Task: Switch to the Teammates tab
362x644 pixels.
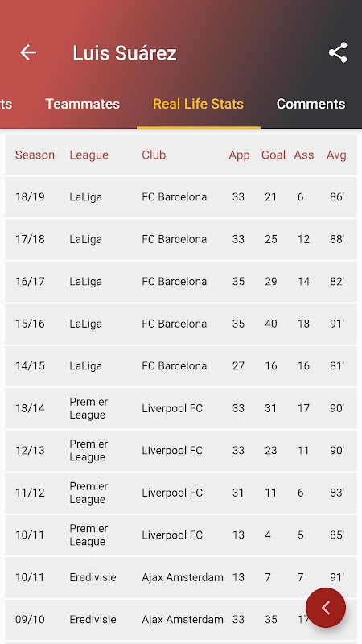Action: point(83,104)
